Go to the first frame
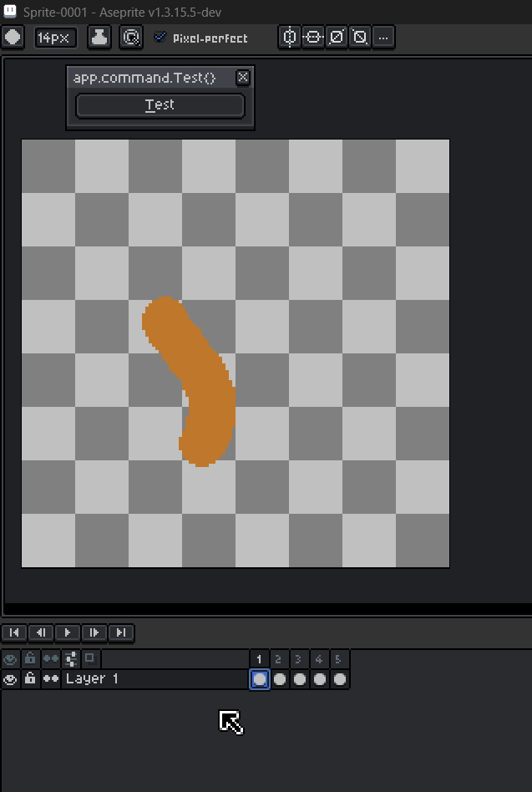The width and height of the screenshot is (532, 792). pos(14,633)
